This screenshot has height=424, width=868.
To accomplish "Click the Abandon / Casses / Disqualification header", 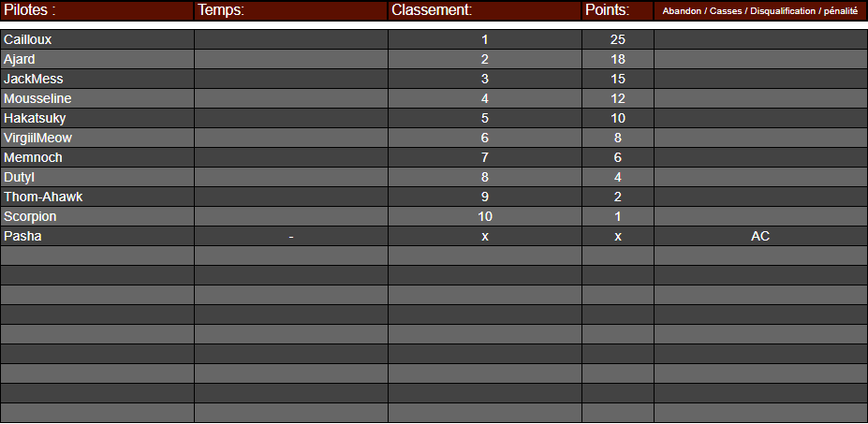I will point(760,10).
